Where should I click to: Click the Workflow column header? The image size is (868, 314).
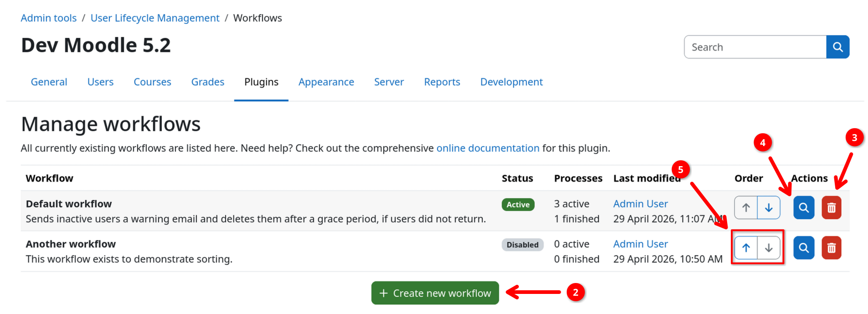coord(49,178)
